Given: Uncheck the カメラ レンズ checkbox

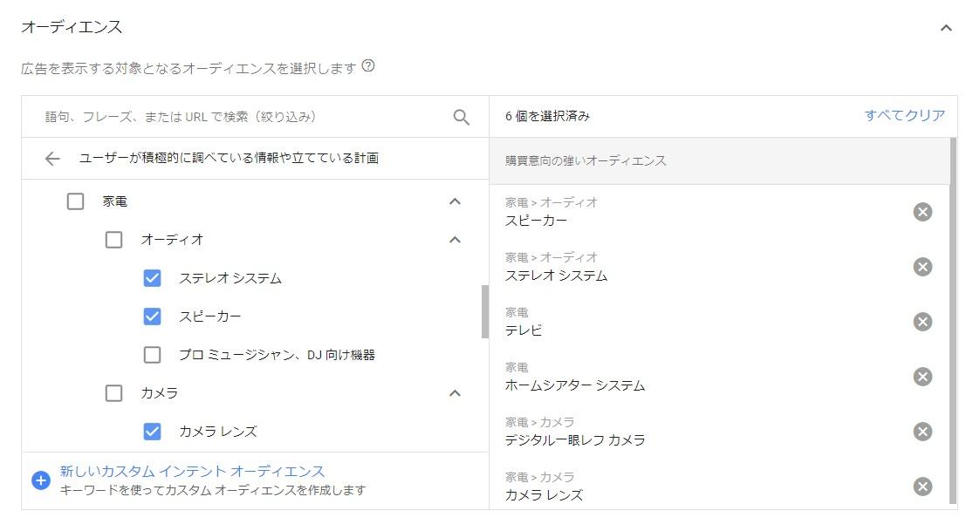Looking at the screenshot, I should pos(152,432).
